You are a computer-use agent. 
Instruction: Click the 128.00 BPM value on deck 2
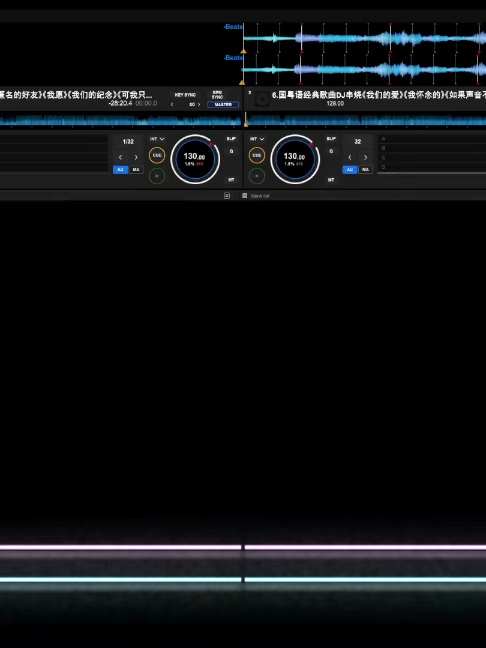(x=335, y=104)
